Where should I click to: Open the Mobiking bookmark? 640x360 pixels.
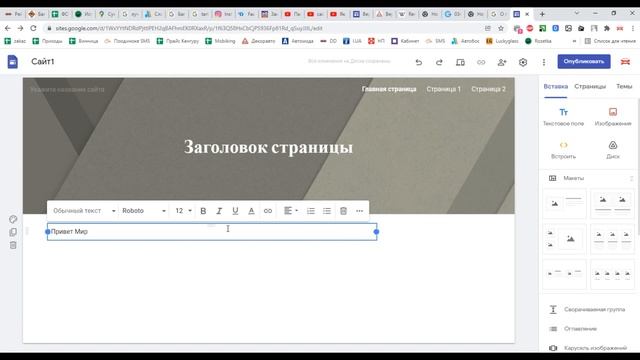(x=220, y=41)
